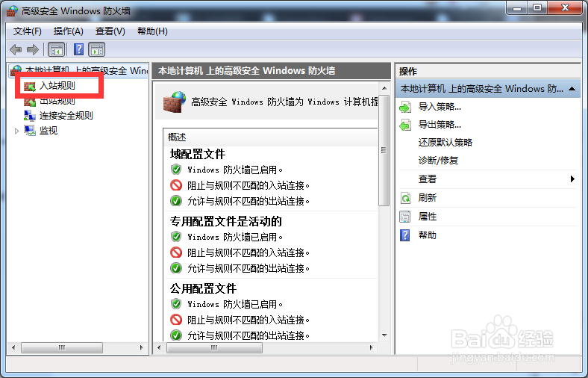Click the green check icon under 域配置文件
This screenshot has height=378, width=588.
click(176, 201)
